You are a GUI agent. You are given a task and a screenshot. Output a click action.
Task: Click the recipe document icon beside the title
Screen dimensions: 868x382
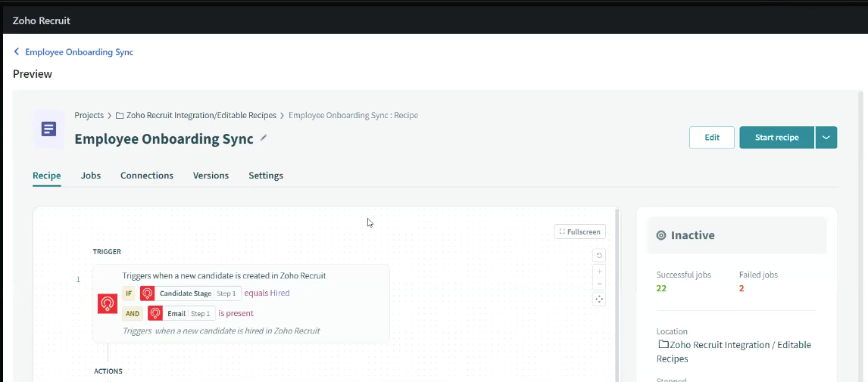48,129
